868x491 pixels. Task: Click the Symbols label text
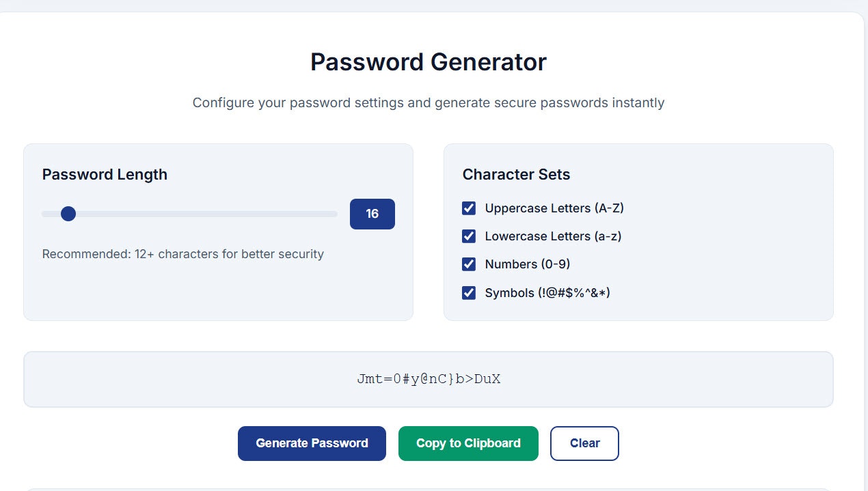click(x=547, y=293)
